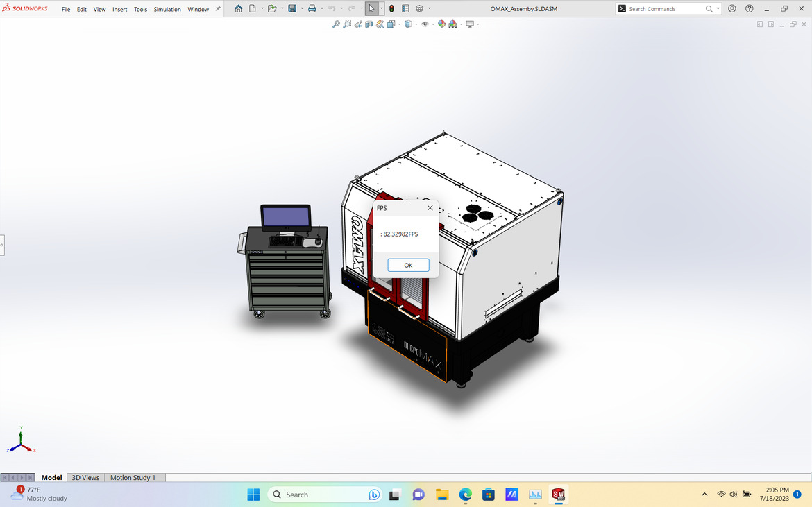
Task: Open the View Orientation cube icon
Action: coord(391,24)
